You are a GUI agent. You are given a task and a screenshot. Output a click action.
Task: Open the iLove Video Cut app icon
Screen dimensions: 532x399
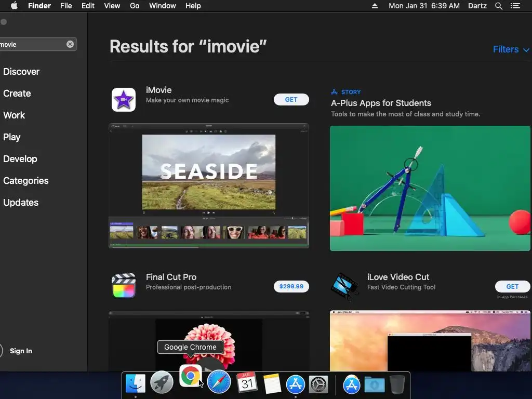coord(345,287)
